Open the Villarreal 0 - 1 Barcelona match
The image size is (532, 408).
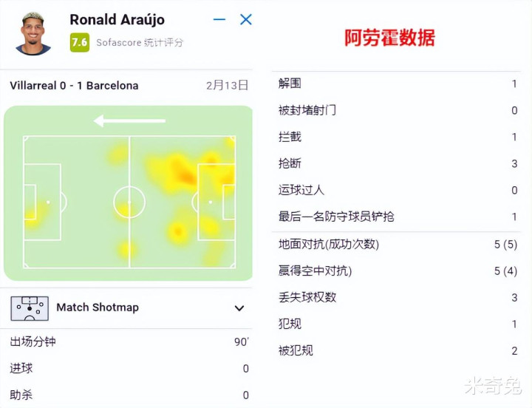coord(74,86)
